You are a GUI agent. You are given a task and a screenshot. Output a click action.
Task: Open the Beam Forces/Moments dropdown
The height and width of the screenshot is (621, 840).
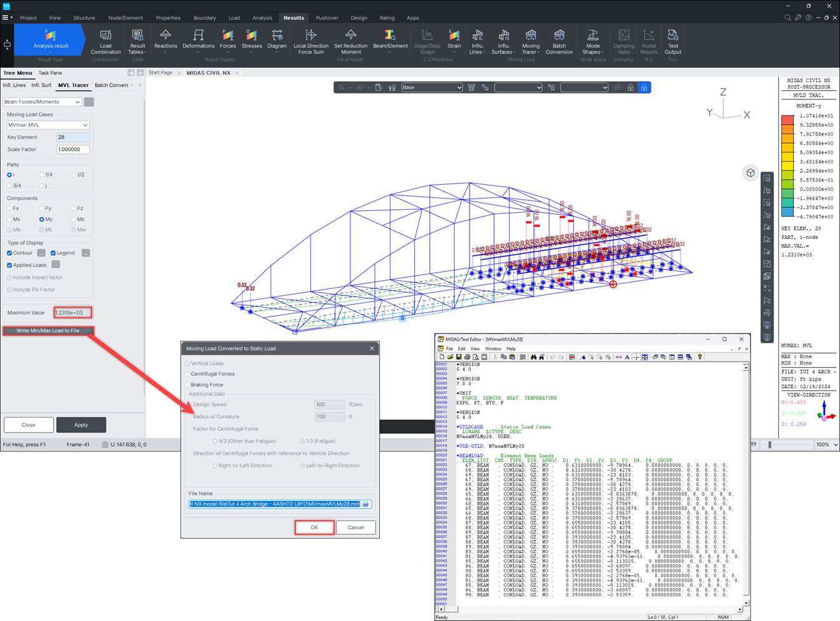tap(42, 102)
